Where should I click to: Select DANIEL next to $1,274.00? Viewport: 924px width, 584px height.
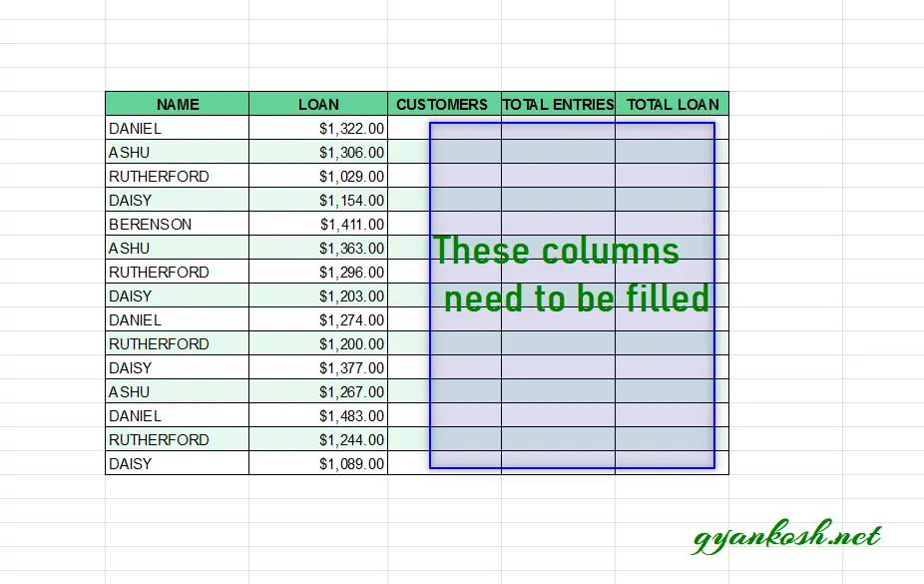[x=178, y=319]
